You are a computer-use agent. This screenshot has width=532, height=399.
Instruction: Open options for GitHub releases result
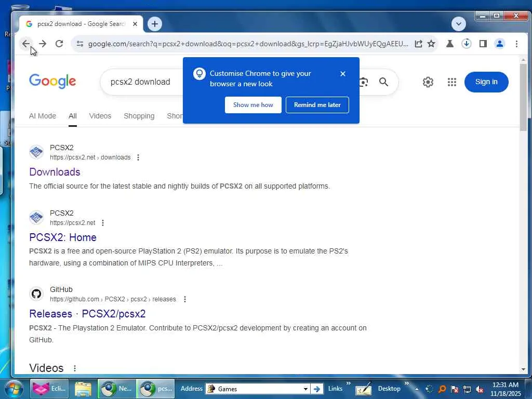[185, 299]
